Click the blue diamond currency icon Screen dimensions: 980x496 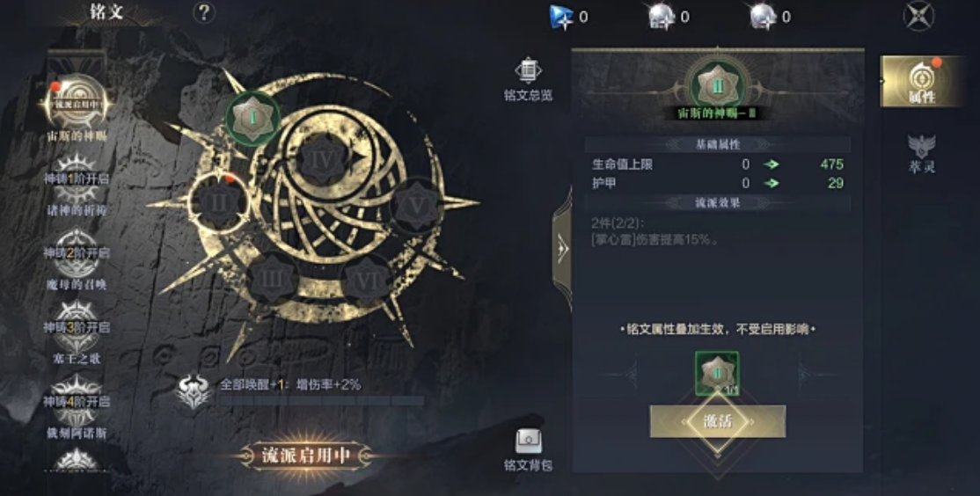pos(561,17)
